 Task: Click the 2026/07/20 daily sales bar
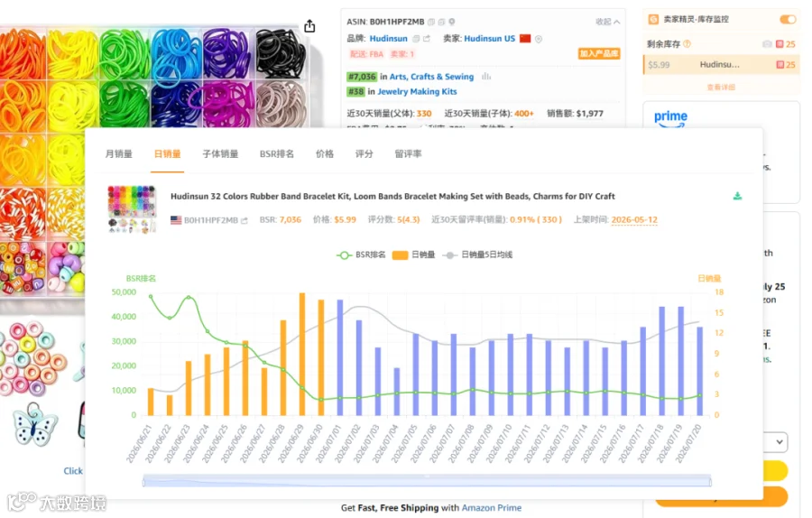click(699, 371)
